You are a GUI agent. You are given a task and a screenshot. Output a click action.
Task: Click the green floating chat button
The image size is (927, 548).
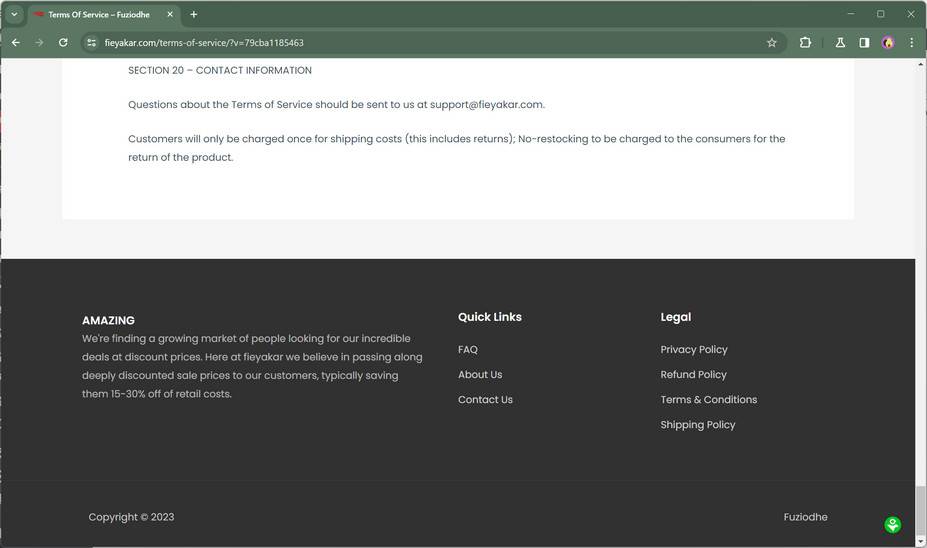[893, 525]
